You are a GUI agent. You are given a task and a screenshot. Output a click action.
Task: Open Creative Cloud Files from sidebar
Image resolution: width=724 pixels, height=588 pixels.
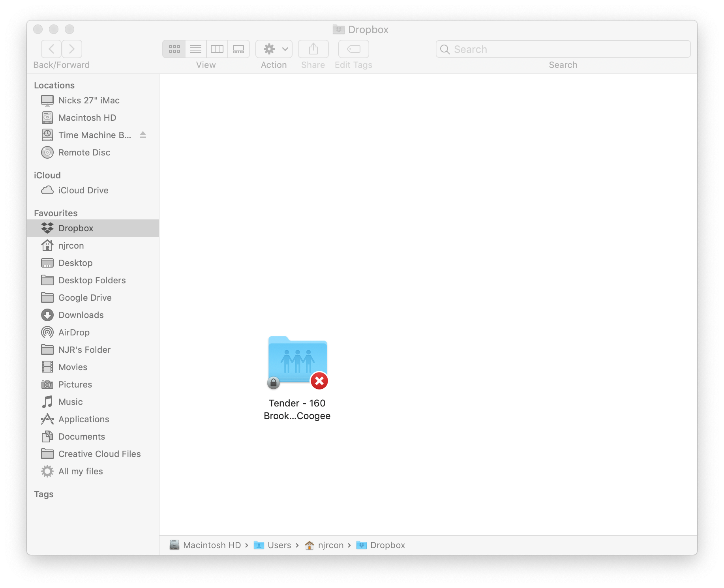(99, 454)
